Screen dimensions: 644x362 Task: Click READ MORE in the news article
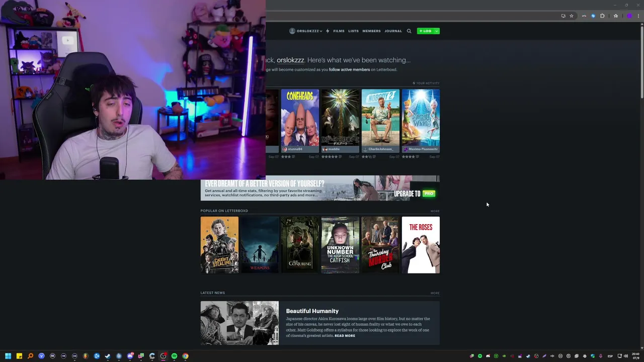345,336
